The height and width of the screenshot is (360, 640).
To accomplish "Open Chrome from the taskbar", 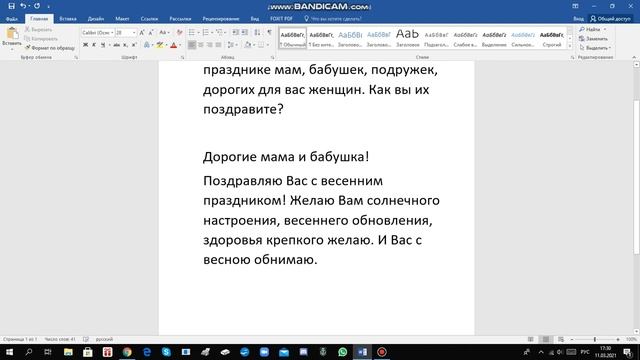I will tap(127, 352).
